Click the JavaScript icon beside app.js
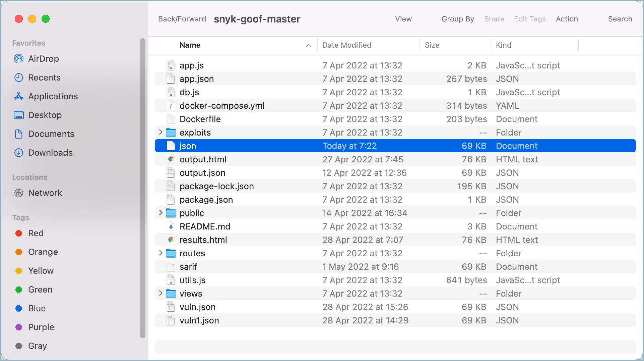Viewport: 644px width, 361px height. [x=171, y=65]
